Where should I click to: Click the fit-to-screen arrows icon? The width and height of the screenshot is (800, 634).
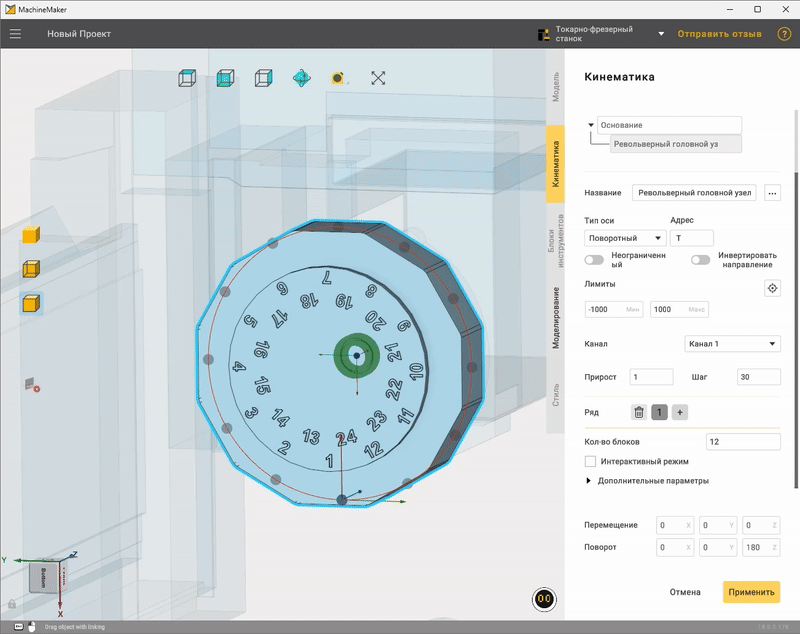[x=378, y=78]
